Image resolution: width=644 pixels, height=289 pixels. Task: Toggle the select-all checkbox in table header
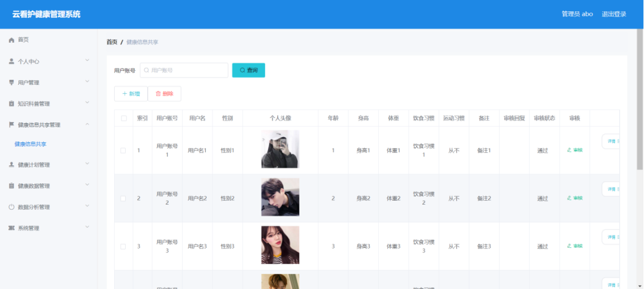(124, 119)
